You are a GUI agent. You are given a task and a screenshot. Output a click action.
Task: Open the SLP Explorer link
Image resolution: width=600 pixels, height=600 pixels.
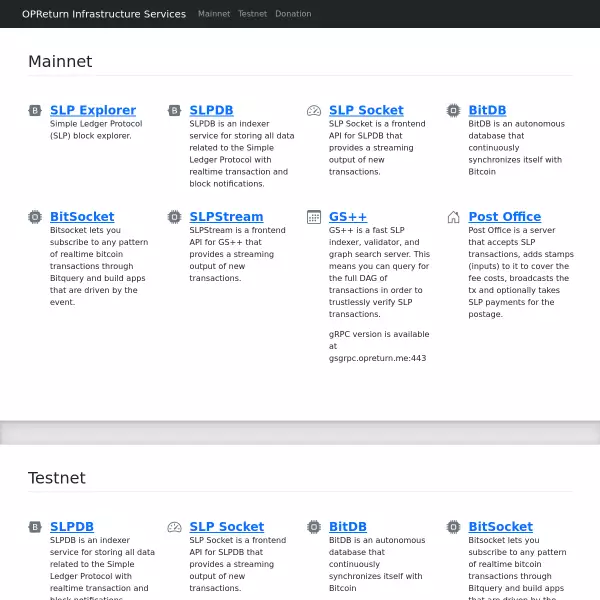(93, 110)
